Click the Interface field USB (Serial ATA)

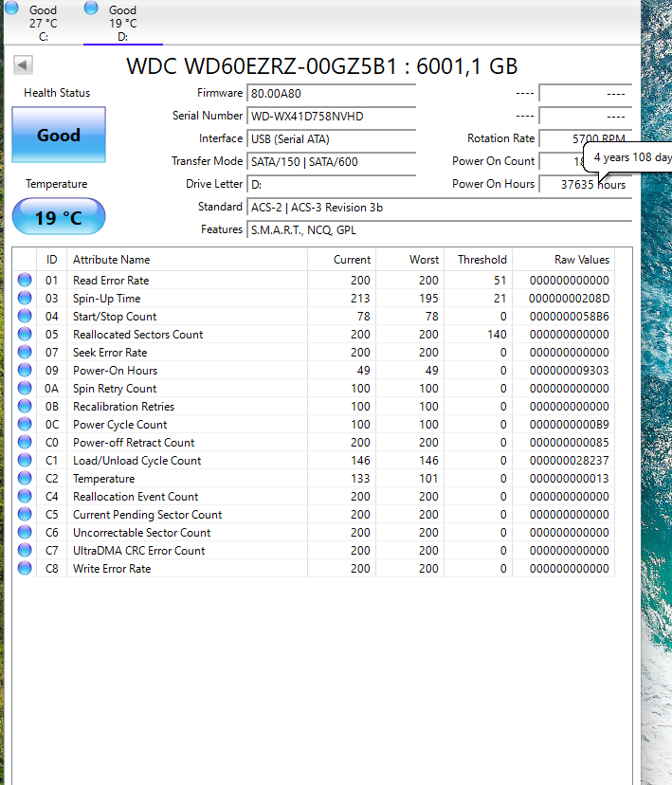pos(331,139)
